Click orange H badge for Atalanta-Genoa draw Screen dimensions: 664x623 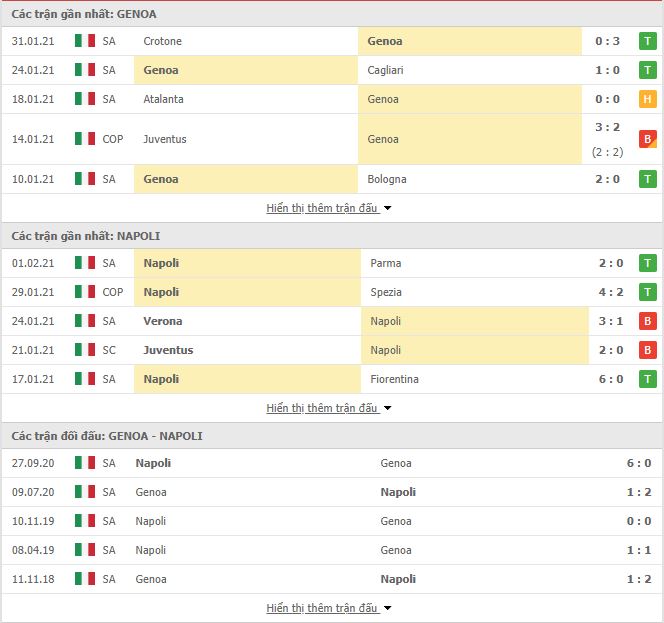(647, 99)
